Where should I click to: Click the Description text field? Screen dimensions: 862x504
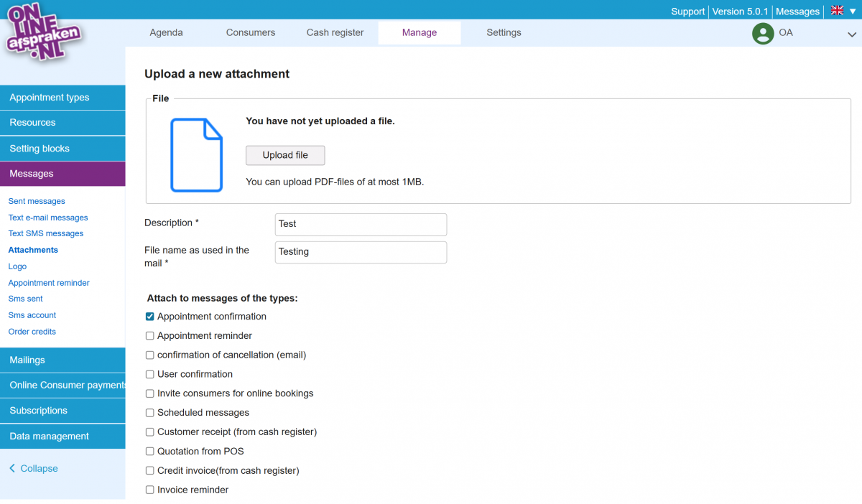point(361,224)
